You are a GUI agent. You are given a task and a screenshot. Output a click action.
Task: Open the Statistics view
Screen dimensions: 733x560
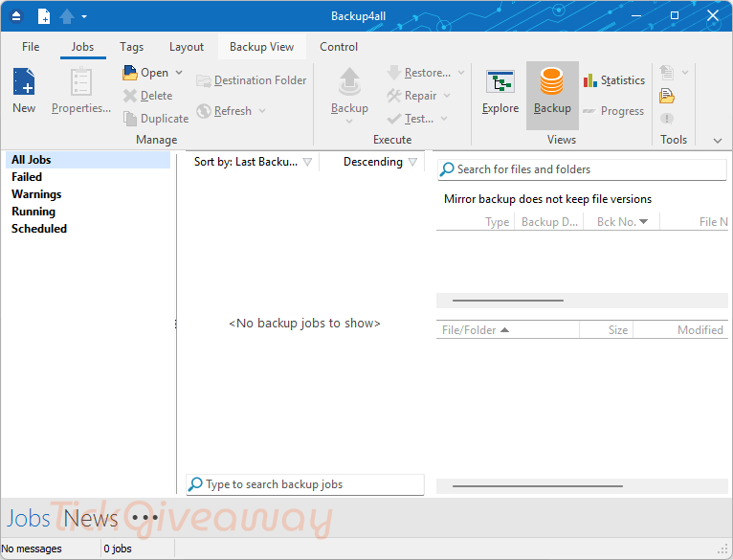coord(614,80)
